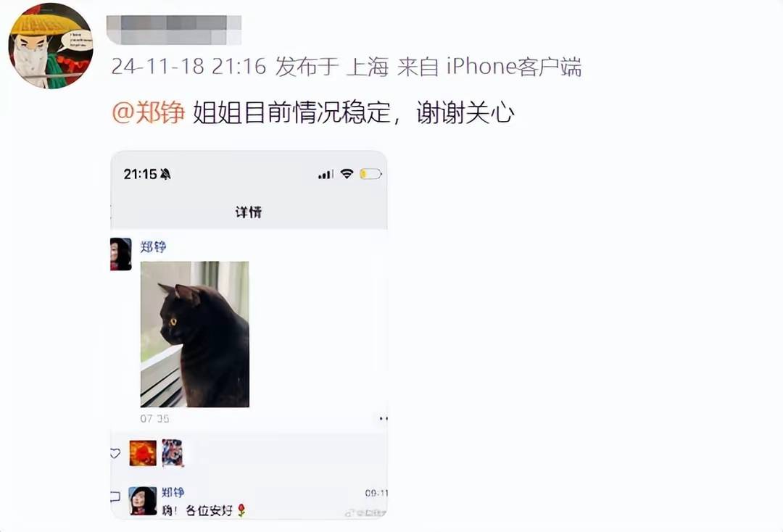Open 郑铮's avatar in the comment row
Screen dimensions: 783x532
(x=143, y=501)
